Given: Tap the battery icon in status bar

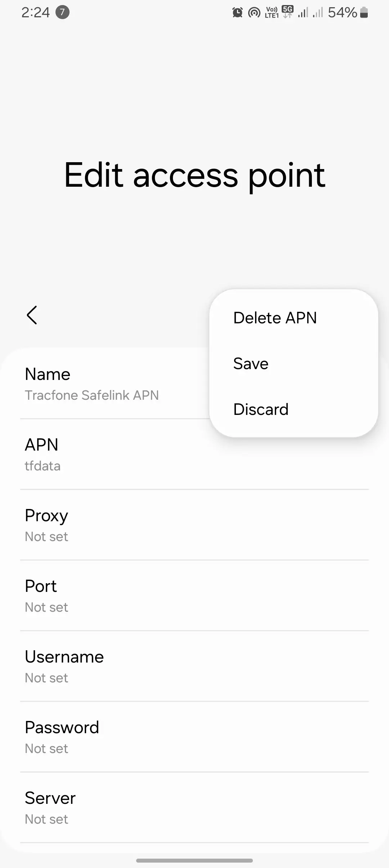Looking at the screenshot, I should (364, 13).
